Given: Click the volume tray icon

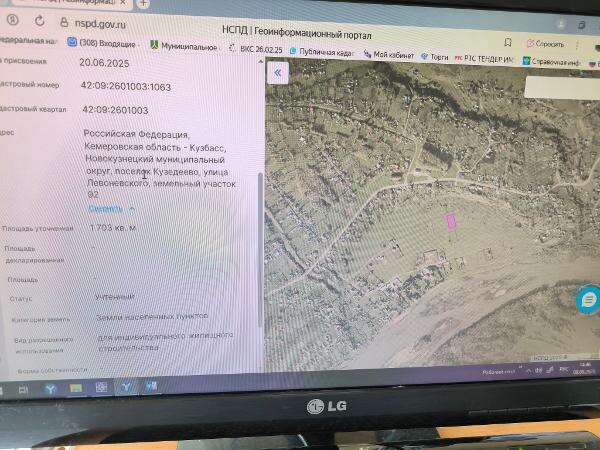Looking at the screenshot, I should point(539,370).
